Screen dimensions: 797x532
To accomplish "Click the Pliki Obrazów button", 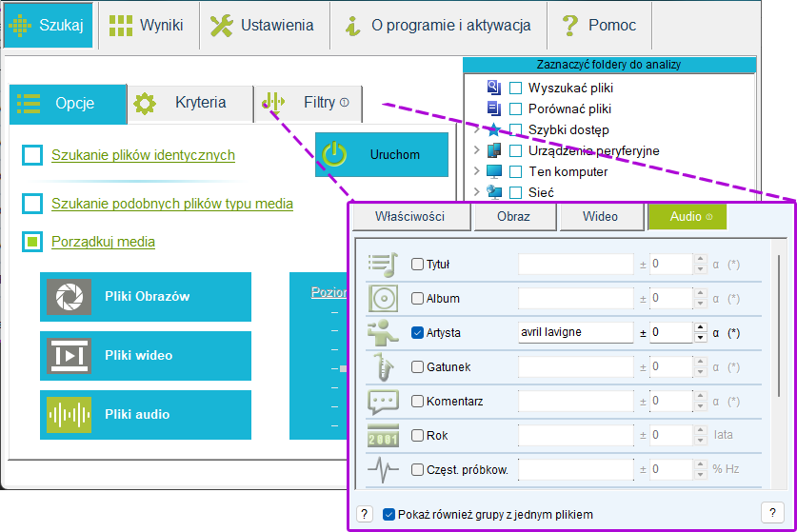I will click(146, 297).
